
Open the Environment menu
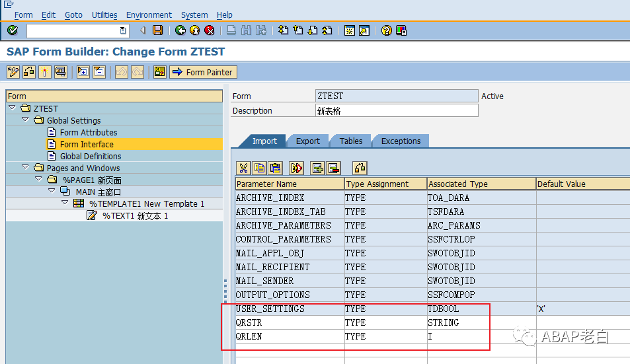149,15
